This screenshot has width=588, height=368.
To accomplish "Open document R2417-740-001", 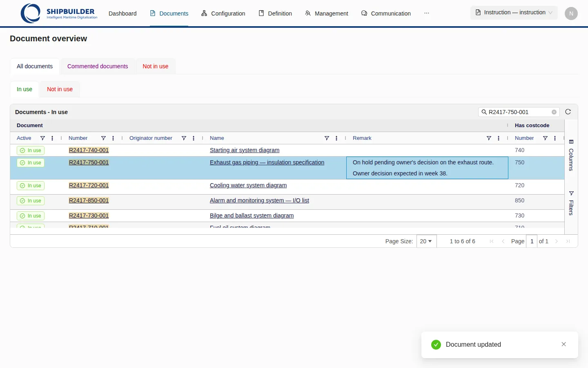I will click(89, 150).
